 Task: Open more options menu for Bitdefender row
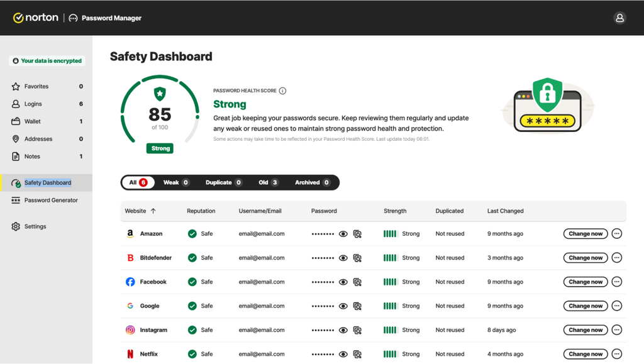(616, 258)
